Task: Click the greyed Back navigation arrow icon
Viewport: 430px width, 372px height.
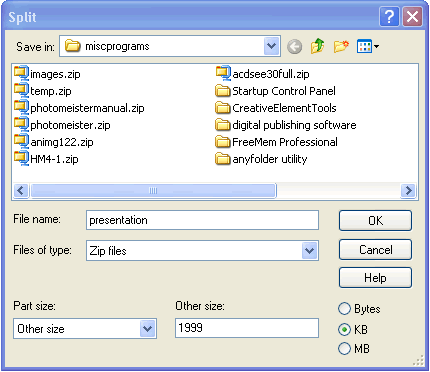Action: click(295, 46)
